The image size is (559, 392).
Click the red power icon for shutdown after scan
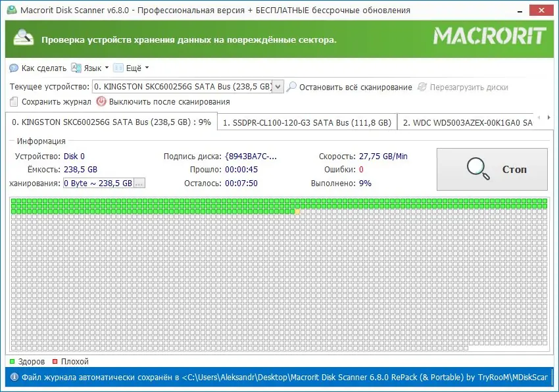pos(101,102)
